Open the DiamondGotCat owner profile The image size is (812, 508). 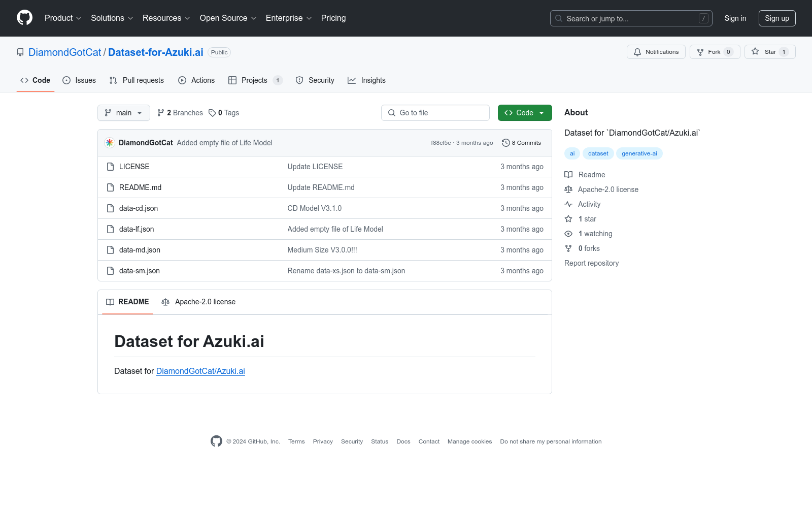pyautogui.click(x=65, y=52)
